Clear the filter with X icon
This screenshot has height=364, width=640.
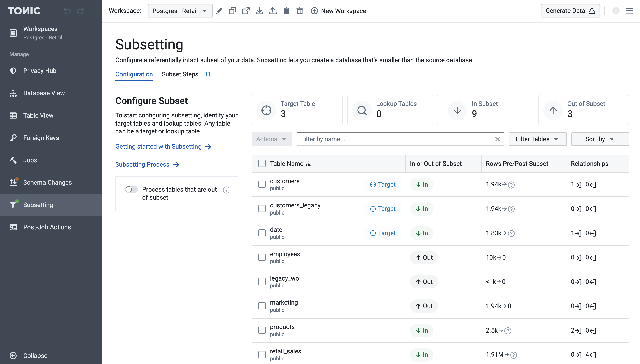(x=497, y=139)
